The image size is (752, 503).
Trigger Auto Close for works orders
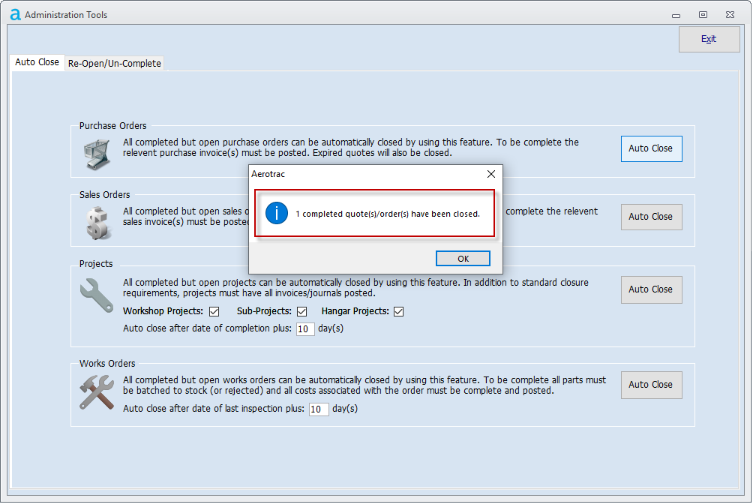651,385
